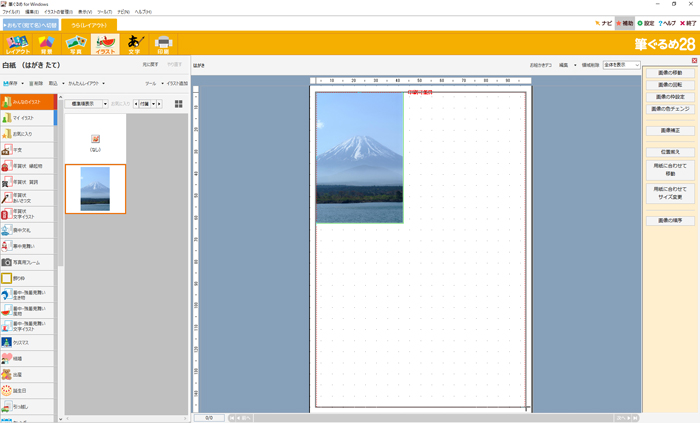This screenshot has width=700, height=423.
Task: Open the 写真 (Photo) tool
Action: (75, 44)
